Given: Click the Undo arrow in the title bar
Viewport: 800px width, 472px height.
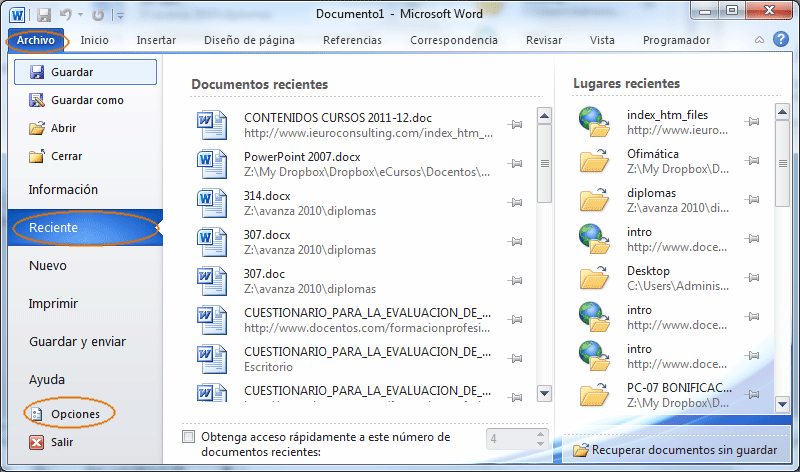Looking at the screenshot, I should [65, 15].
